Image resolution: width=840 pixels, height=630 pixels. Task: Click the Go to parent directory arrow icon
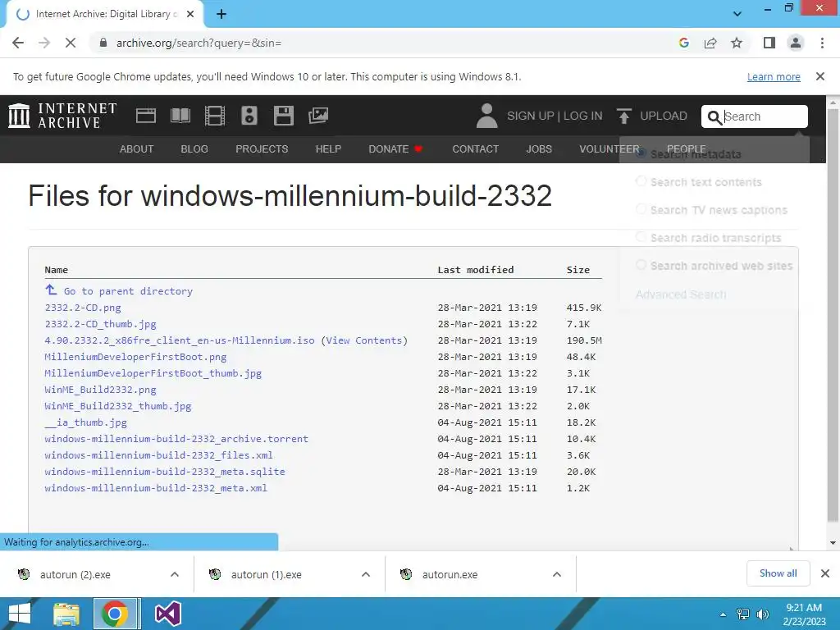[x=51, y=290]
